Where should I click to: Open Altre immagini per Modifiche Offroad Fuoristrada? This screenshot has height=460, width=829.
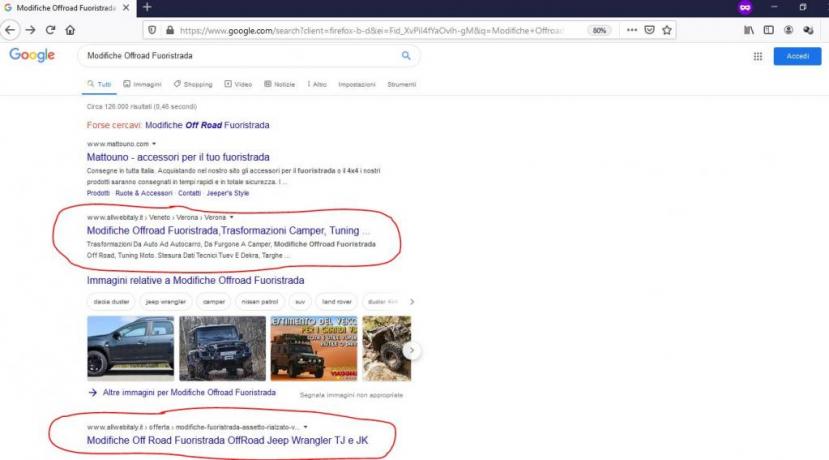[x=189, y=392]
